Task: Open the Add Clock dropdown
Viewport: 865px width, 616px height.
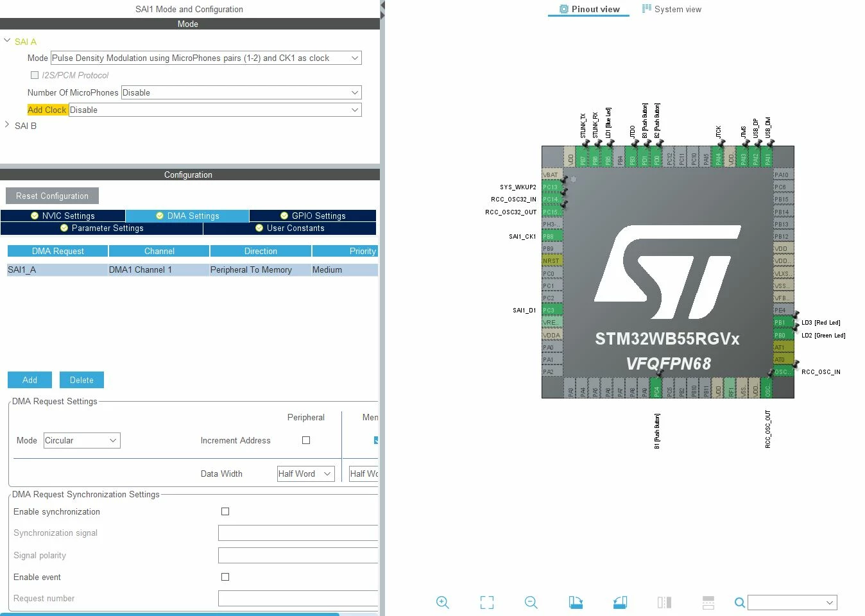Action: tap(215, 110)
